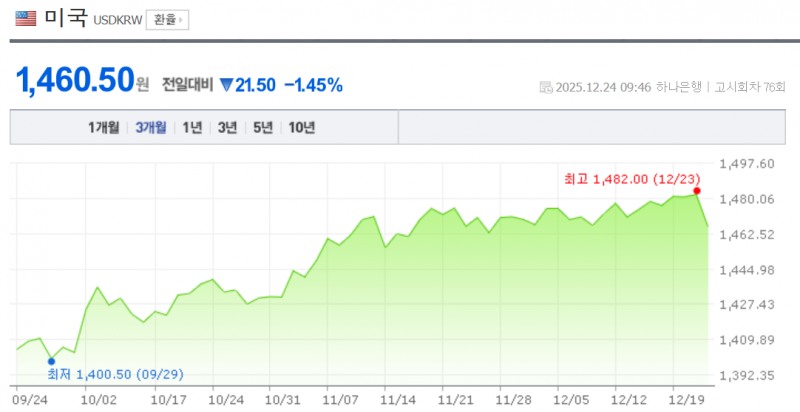Click the calendar icon beside the timestamp

click(544, 87)
